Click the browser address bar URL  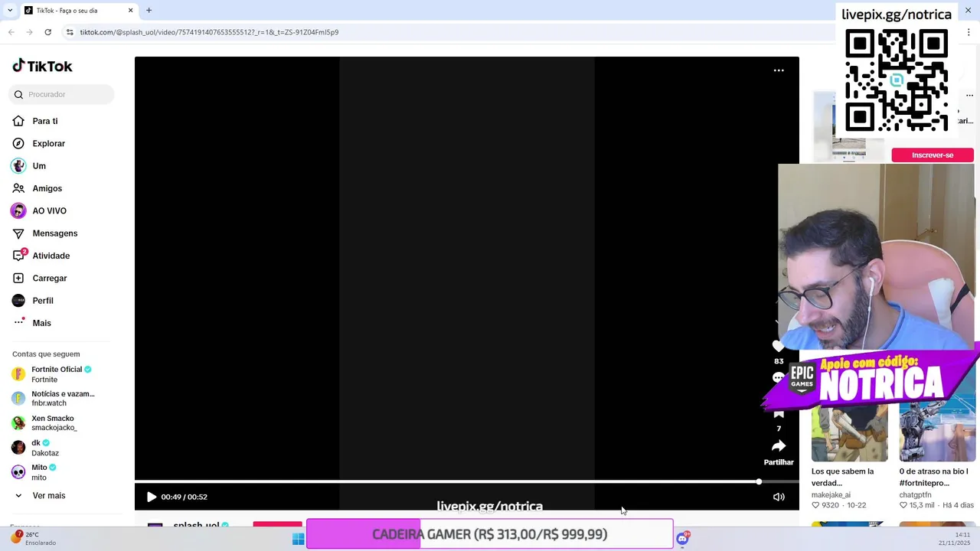coord(209,32)
